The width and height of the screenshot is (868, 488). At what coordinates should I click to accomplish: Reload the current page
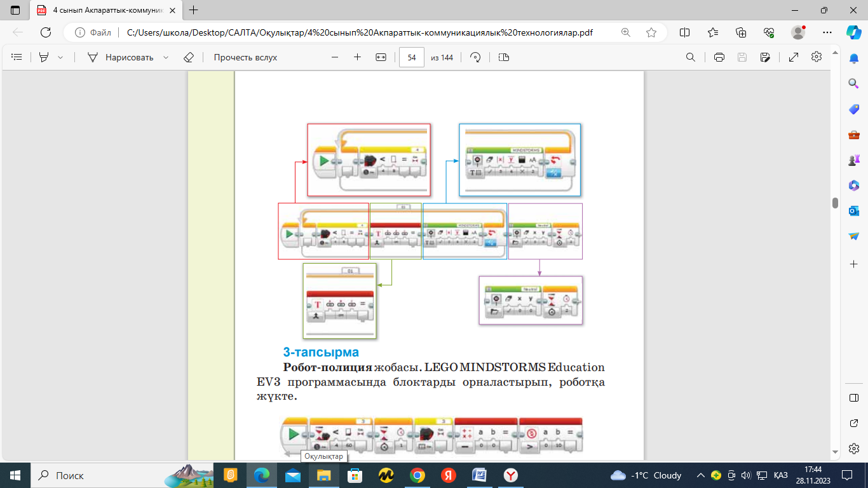coord(46,32)
